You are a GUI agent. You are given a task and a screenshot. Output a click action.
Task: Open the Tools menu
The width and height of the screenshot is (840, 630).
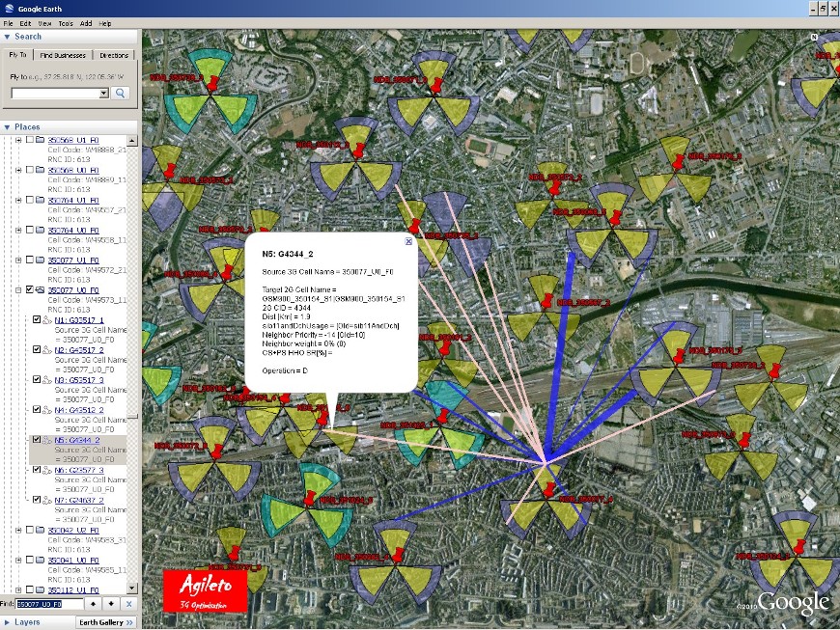coord(65,22)
